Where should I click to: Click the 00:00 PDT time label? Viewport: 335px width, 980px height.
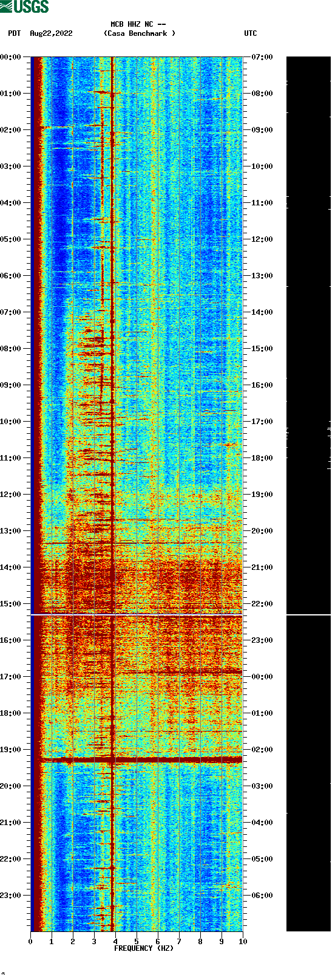tap(11, 57)
